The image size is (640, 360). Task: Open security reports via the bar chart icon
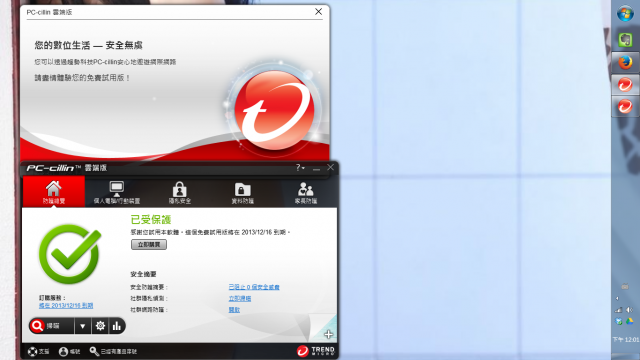click(117, 326)
